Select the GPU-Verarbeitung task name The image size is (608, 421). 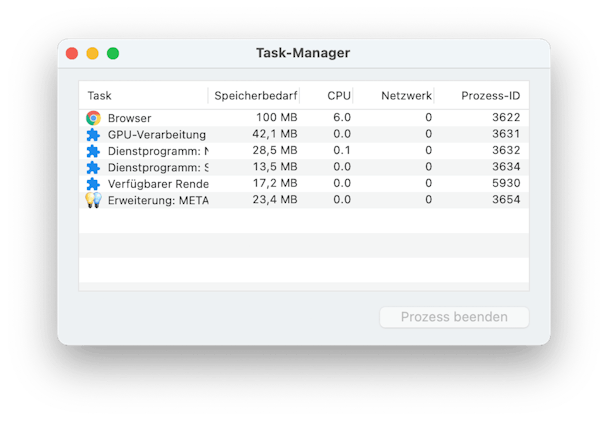click(x=157, y=135)
